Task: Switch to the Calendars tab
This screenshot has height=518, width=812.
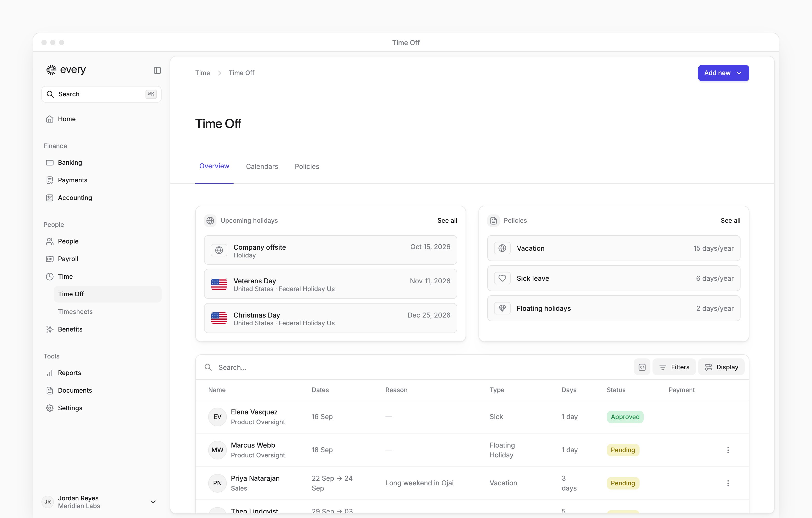Action: click(x=262, y=166)
